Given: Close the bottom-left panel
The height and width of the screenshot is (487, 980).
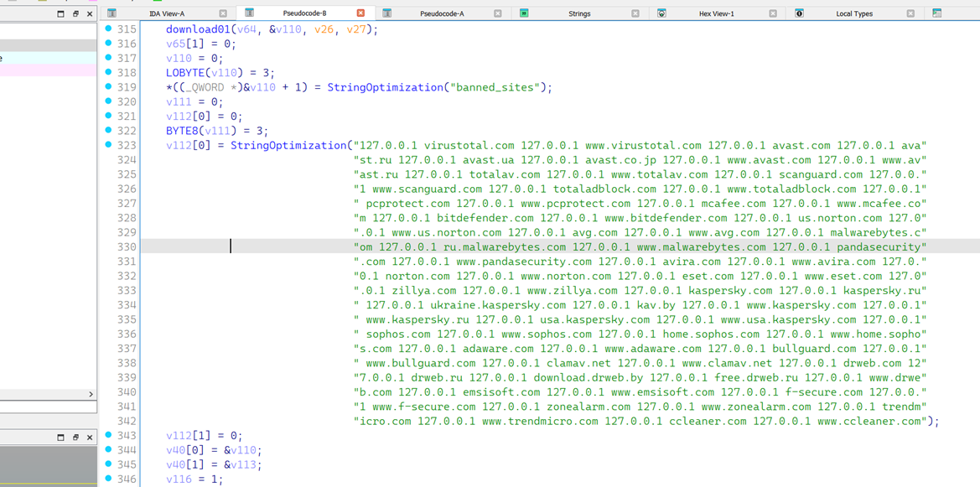Looking at the screenshot, I should 90,437.
